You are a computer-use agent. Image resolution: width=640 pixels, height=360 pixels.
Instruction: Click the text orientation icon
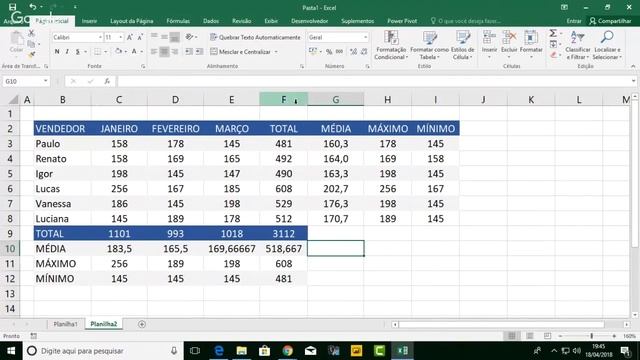click(189, 37)
